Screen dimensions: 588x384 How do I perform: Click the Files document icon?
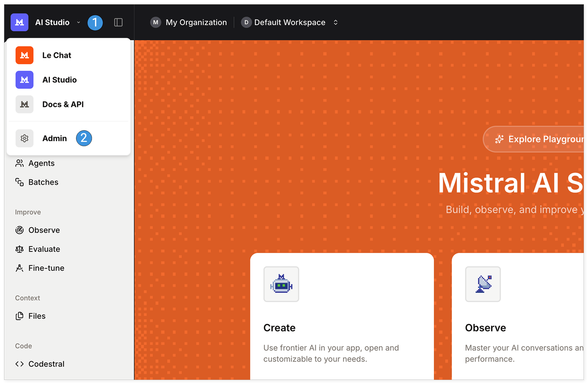coord(19,316)
